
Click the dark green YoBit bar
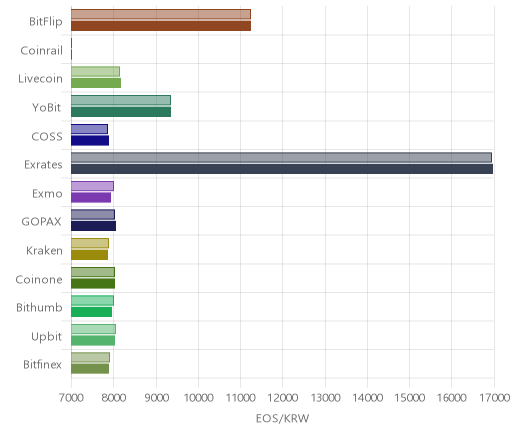click(121, 112)
